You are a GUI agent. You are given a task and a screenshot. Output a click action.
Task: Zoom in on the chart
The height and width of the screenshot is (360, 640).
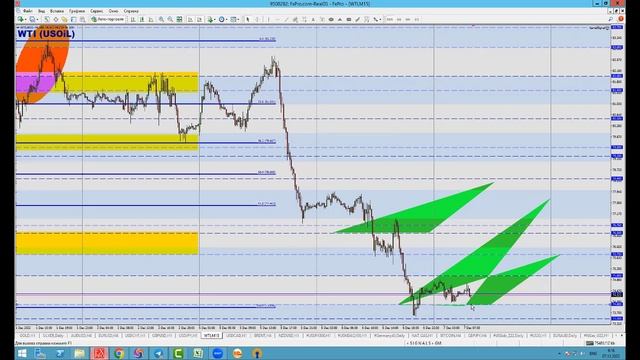(x=161, y=19)
